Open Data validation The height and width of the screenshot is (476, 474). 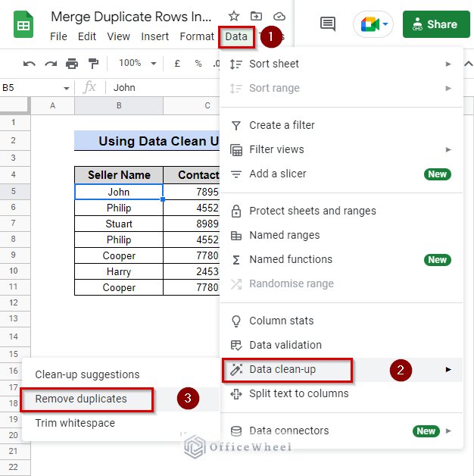(x=341, y=345)
